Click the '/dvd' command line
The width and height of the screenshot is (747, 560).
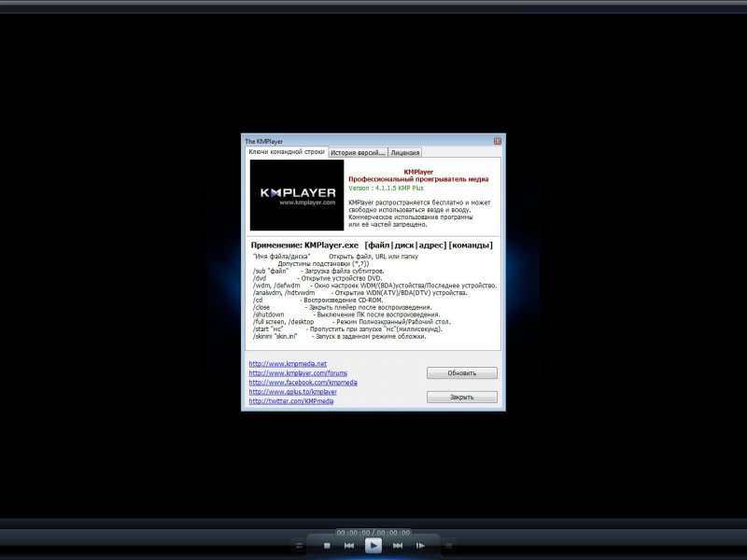317,278
